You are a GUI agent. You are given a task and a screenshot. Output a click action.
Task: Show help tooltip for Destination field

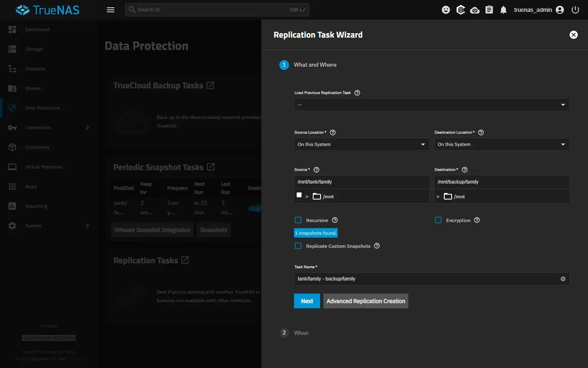coord(465,170)
